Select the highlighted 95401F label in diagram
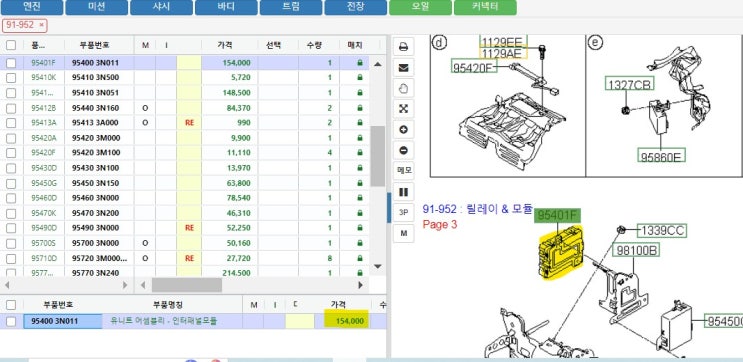743x362 pixels. (x=557, y=216)
